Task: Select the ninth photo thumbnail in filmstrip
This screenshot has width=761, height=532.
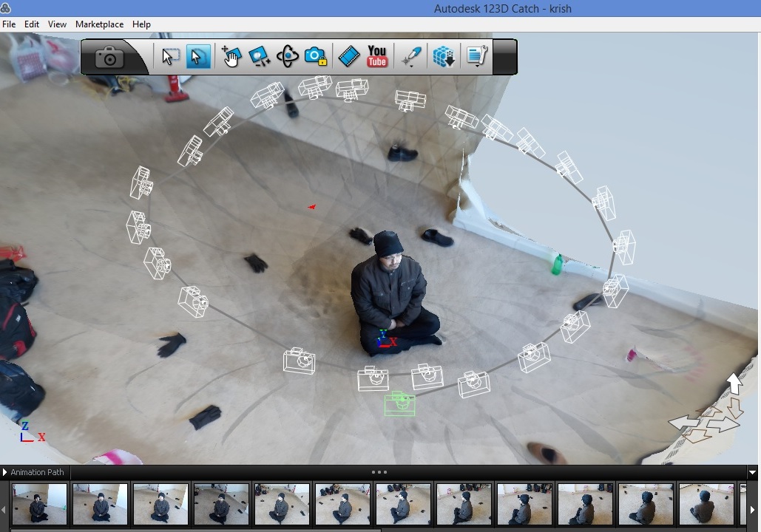Action: pos(524,505)
